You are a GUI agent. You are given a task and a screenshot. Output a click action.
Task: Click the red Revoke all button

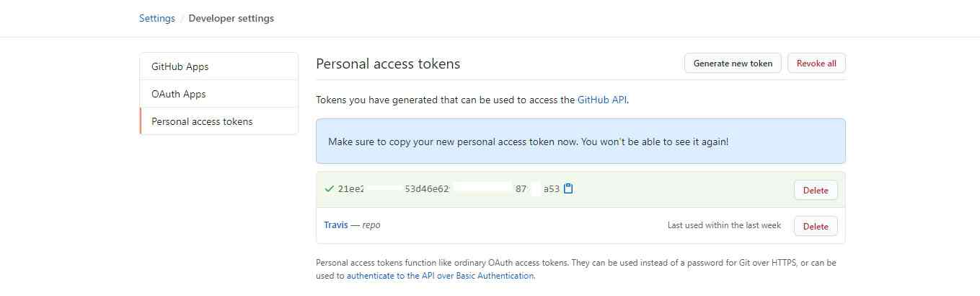click(x=816, y=64)
